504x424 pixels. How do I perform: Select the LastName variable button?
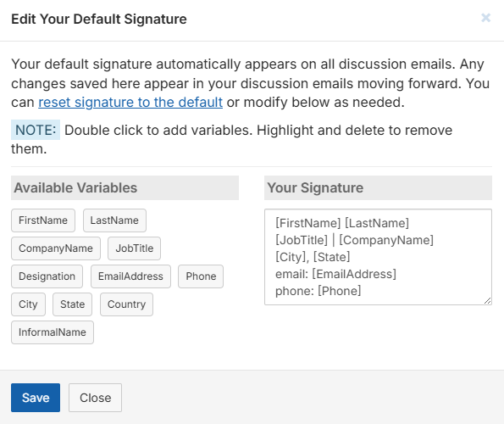coord(114,220)
